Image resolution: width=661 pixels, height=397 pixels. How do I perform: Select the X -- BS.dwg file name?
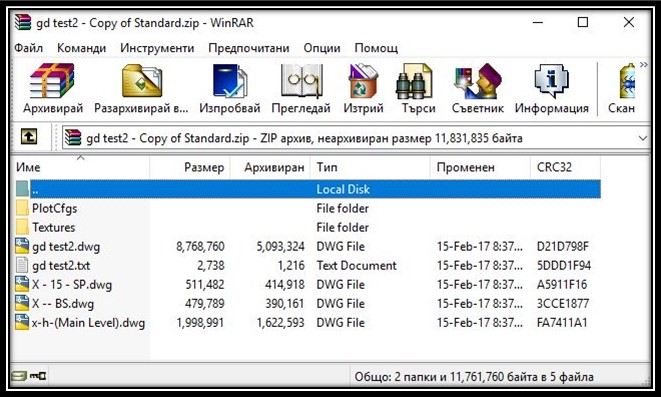coord(63,303)
